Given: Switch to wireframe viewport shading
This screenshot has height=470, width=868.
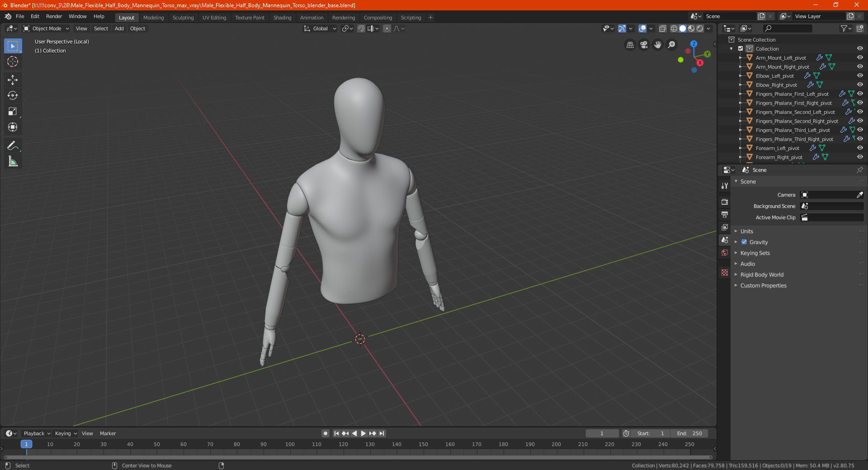Looking at the screenshot, I should pos(674,28).
